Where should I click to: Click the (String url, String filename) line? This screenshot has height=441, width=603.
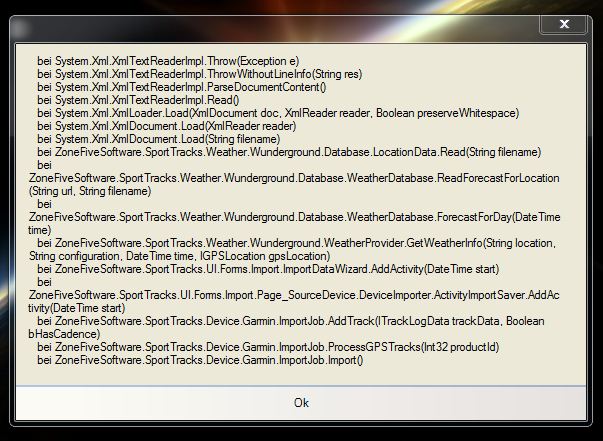tap(90, 191)
